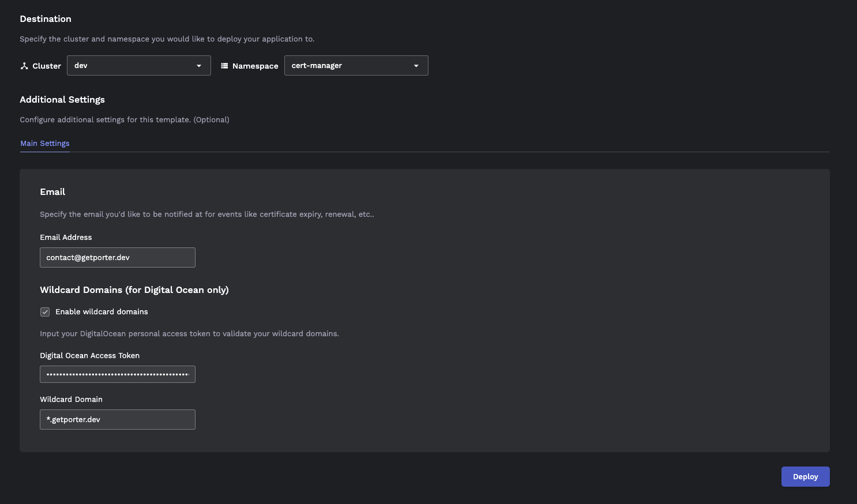Click the Additional Settings heading

(x=62, y=100)
